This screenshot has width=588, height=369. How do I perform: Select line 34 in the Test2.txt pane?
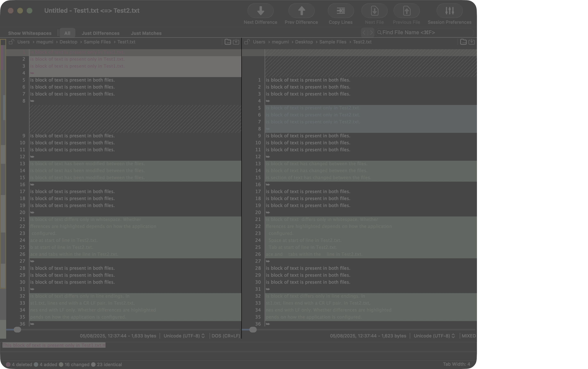click(x=371, y=310)
